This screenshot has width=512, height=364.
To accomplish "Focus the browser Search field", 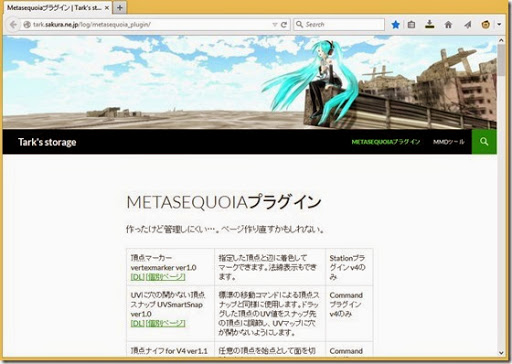I will click(339, 24).
